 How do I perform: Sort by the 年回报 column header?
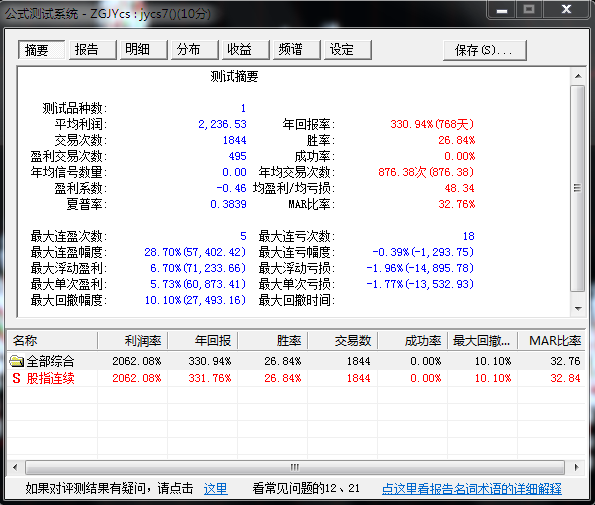[x=203, y=340]
